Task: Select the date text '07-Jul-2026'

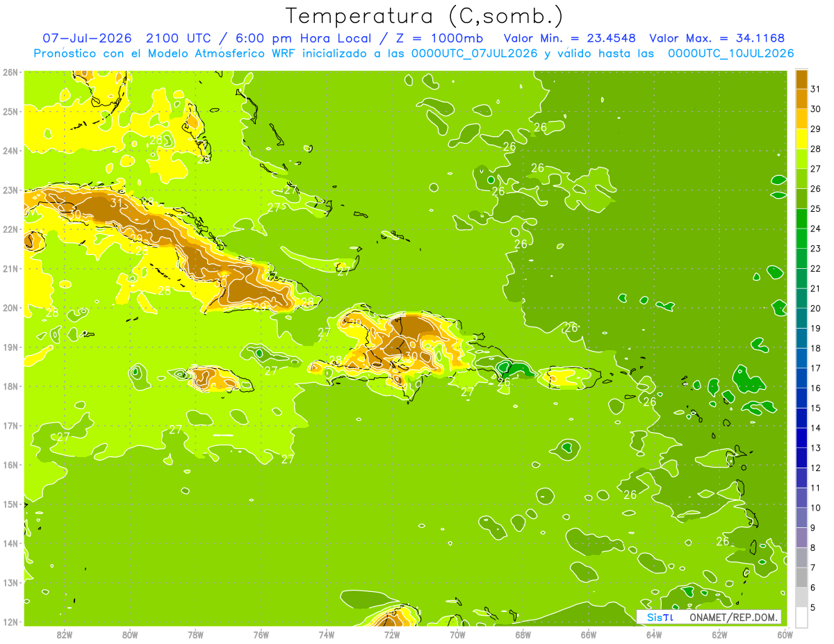Action: point(88,38)
